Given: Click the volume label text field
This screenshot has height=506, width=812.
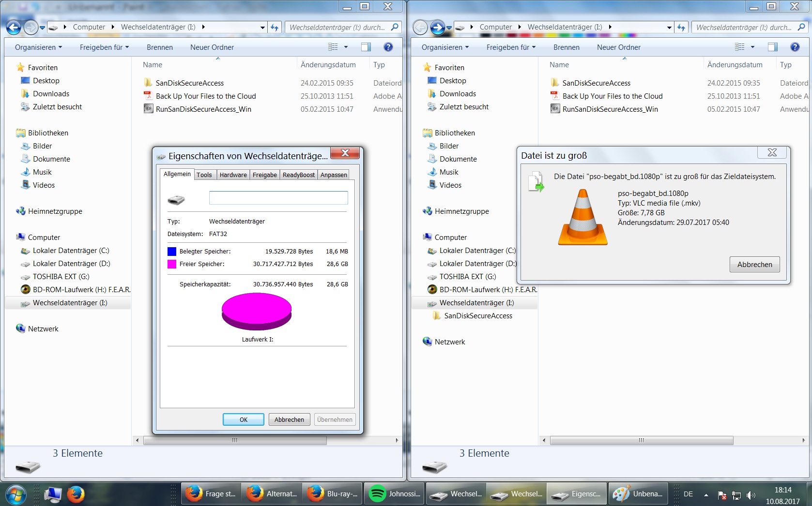Looking at the screenshot, I should click(x=278, y=198).
